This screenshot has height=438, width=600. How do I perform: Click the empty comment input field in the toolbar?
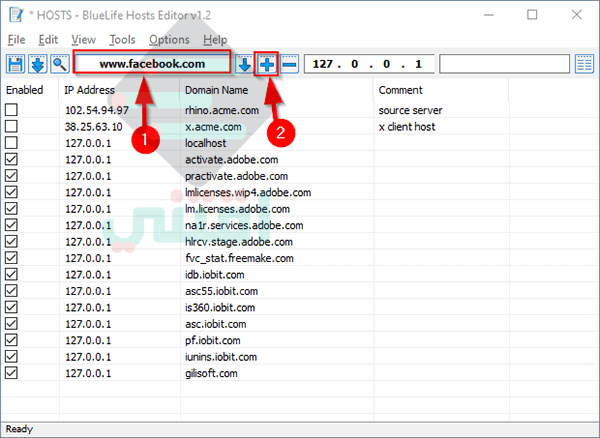click(x=505, y=64)
